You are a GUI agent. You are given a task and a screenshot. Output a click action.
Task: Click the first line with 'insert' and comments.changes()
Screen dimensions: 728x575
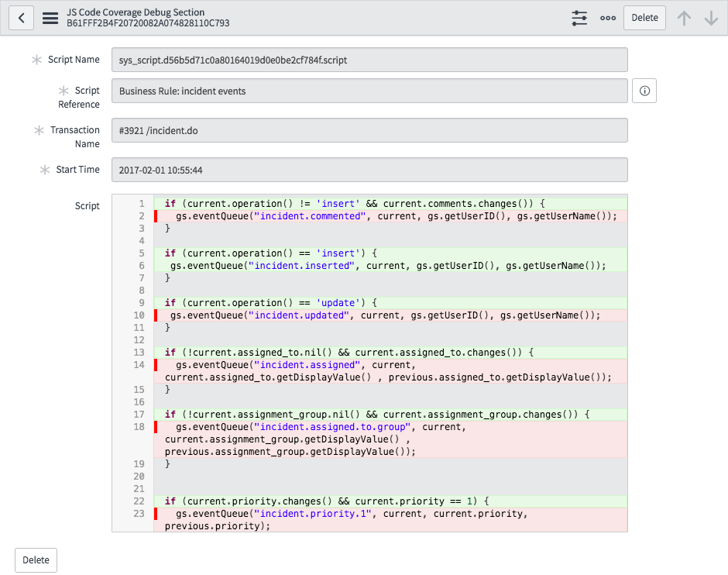390,204
